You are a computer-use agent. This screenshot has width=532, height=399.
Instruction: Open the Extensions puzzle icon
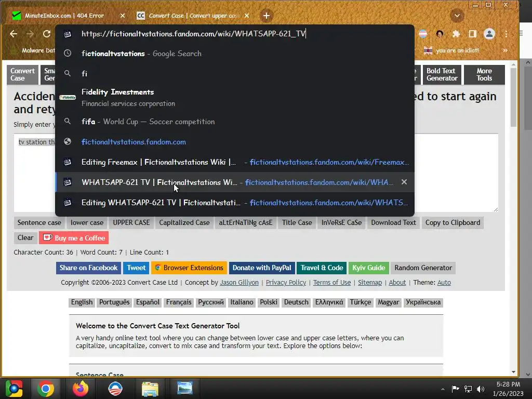coord(456,34)
